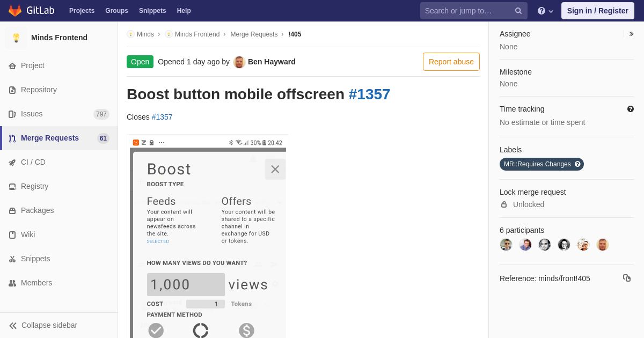The width and height of the screenshot is (644, 338).
Task: Open the Groups menu
Action: pos(116,11)
